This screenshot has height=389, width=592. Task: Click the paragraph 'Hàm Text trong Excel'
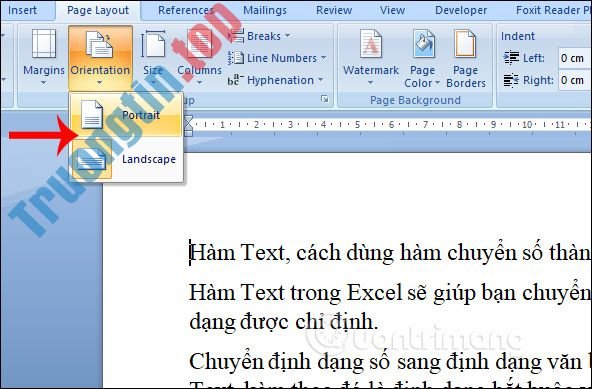(x=390, y=292)
